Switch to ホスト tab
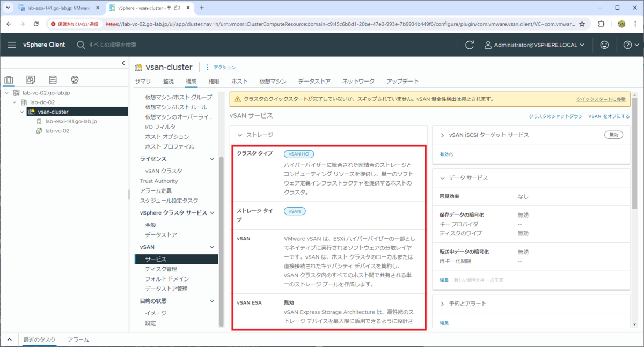644x347 pixels. coord(239,81)
